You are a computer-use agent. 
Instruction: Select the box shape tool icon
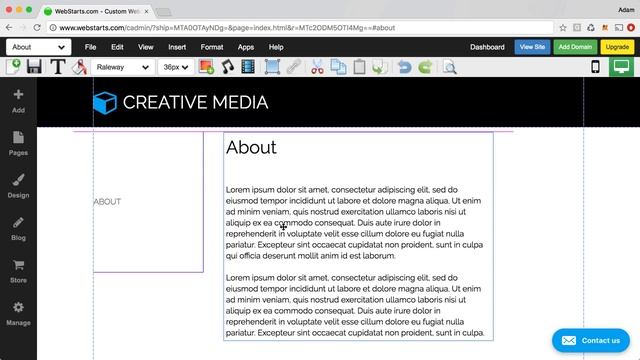(x=272, y=67)
